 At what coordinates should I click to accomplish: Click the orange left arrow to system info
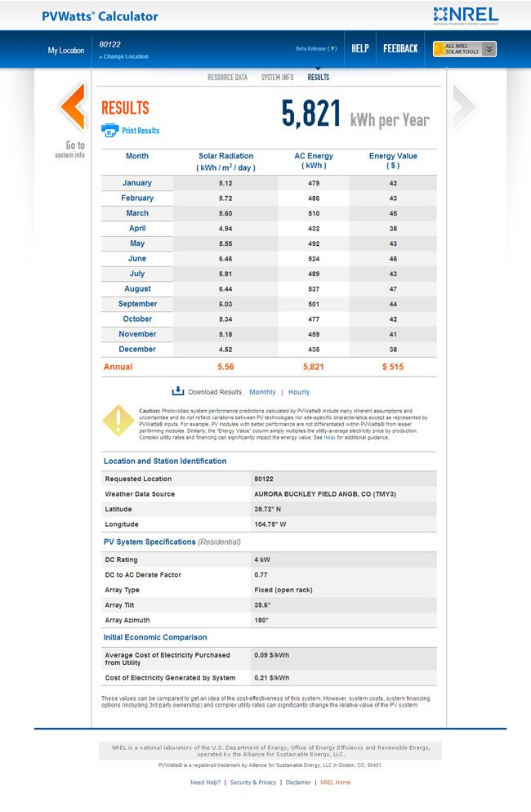(73, 105)
